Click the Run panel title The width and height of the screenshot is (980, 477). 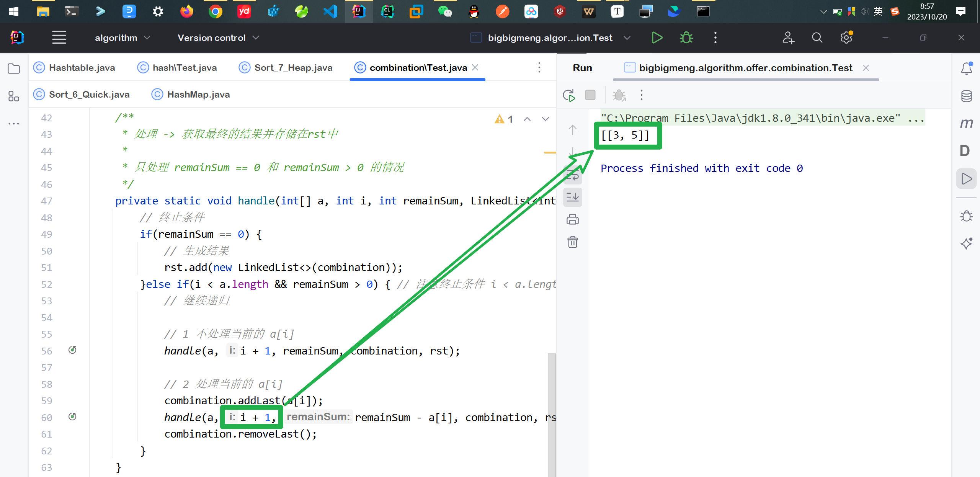[582, 68]
